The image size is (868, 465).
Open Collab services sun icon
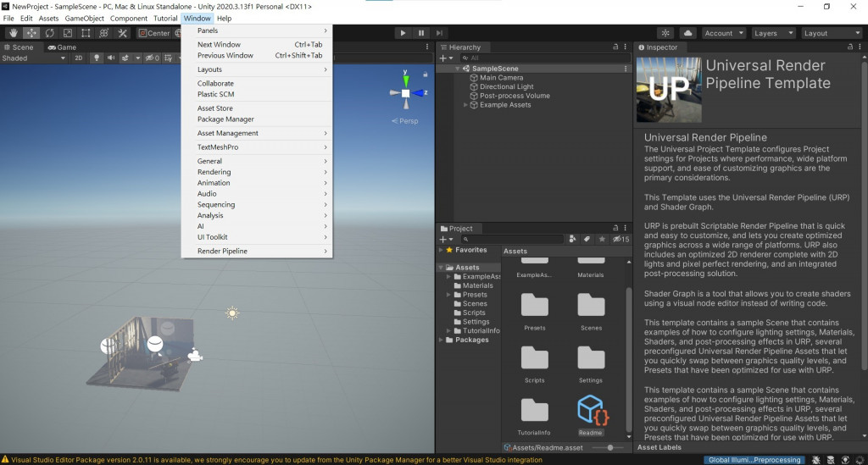[665, 33]
